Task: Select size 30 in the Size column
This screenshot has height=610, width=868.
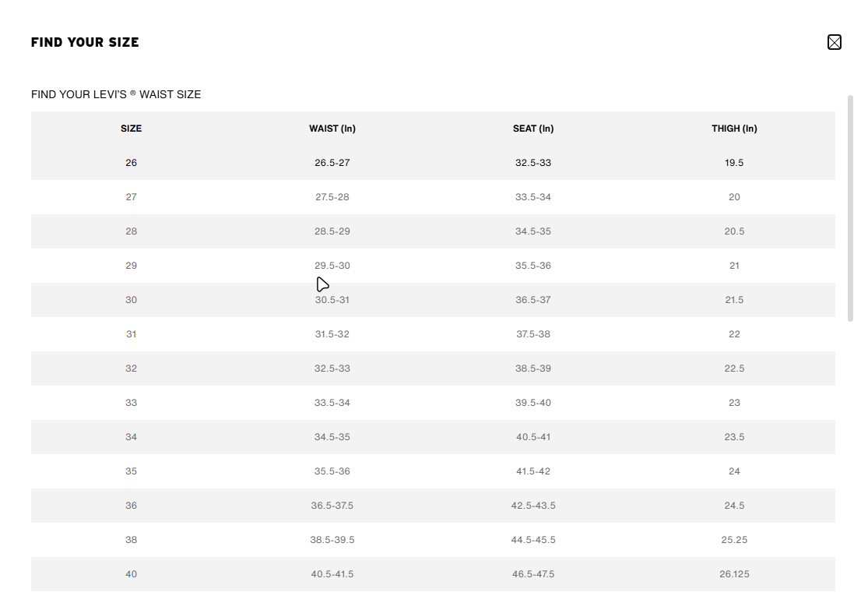Action: point(131,300)
